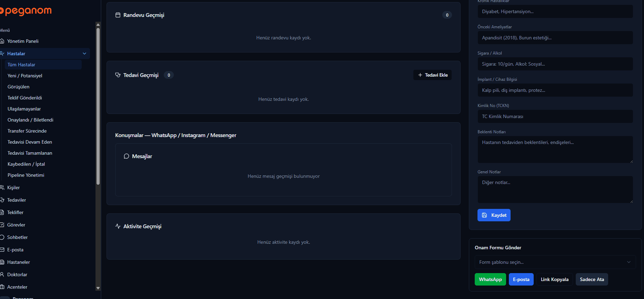Viewport: 644px width, 299px height.
Task: Click the plus icon on Tedavi Ekle
Action: [420, 75]
